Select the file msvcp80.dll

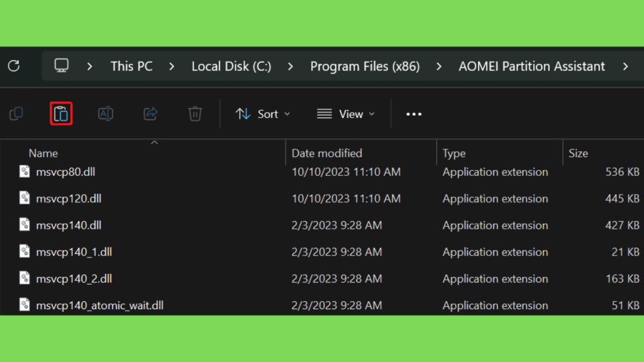tap(65, 172)
